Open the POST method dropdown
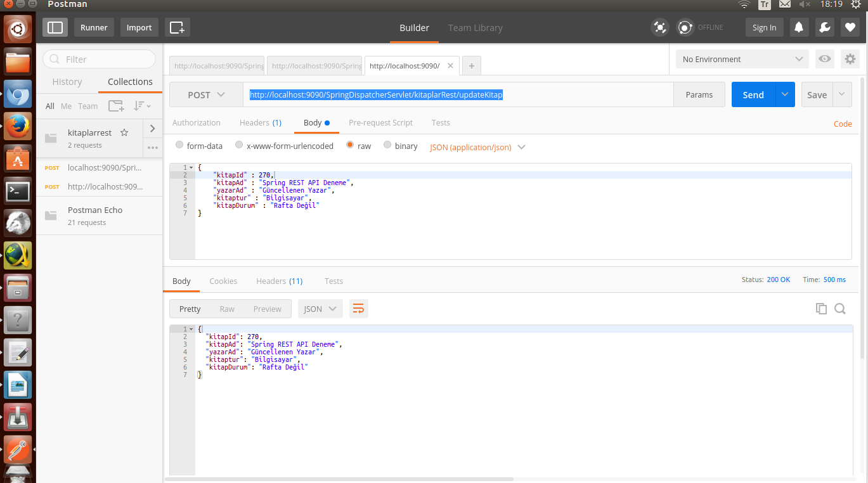Viewport: 868px width, 483px height. (x=206, y=94)
